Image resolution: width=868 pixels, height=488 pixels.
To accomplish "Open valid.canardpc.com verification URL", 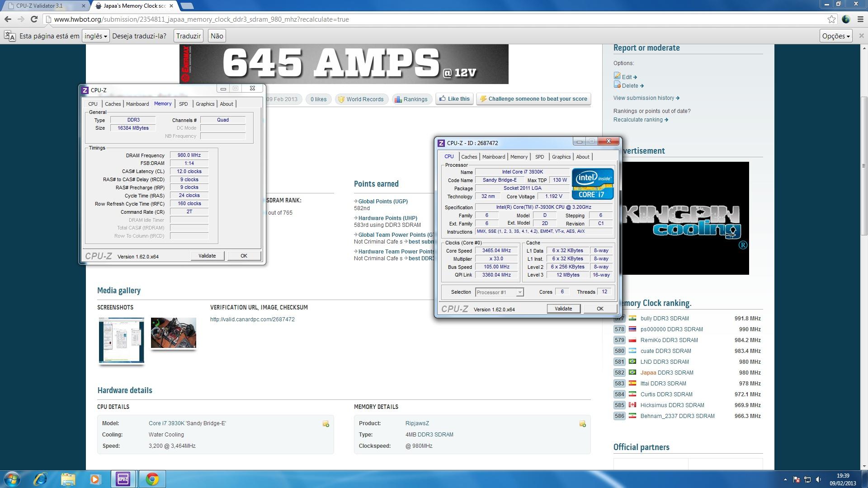I will click(x=252, y=319).
